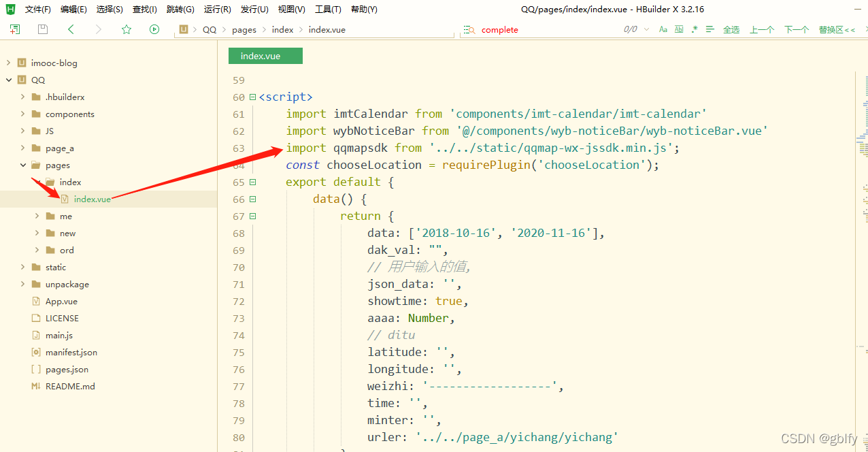
Task: Collapse the pages folder
Action: click(x=22, y=165)
